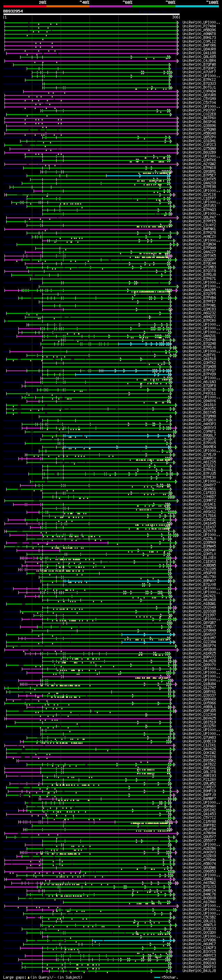Viewport: 222px width, 980px height.
Task: Click the cyan =50char scale line
Action: 157,977
